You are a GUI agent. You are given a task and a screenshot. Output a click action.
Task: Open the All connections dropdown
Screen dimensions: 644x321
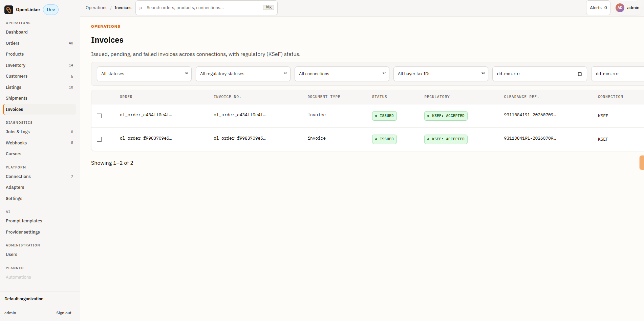[x=342, y=74]
